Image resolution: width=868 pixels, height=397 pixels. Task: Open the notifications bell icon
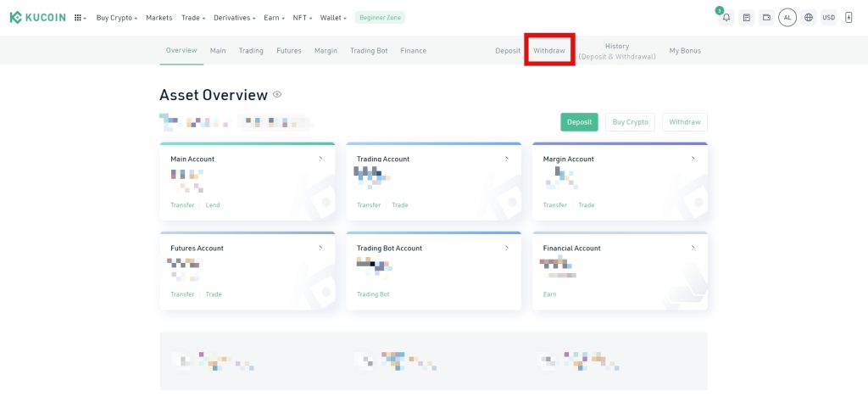coord(726,18)
